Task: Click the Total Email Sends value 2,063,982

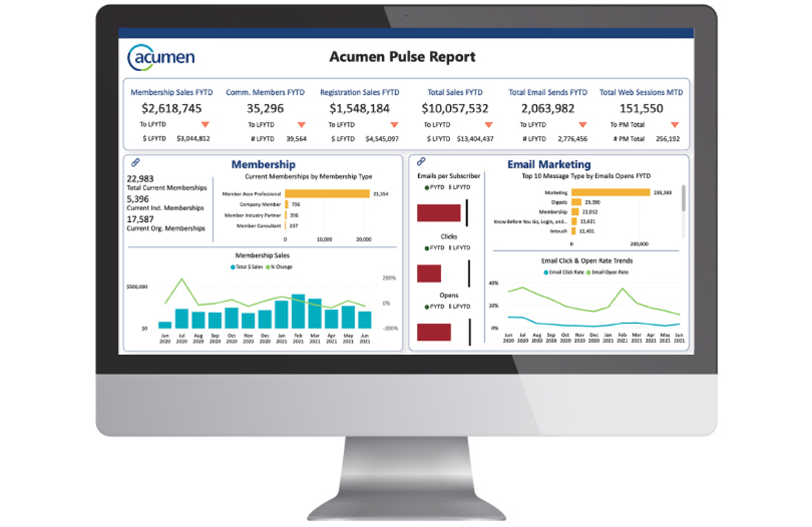Action: point(547,108)
